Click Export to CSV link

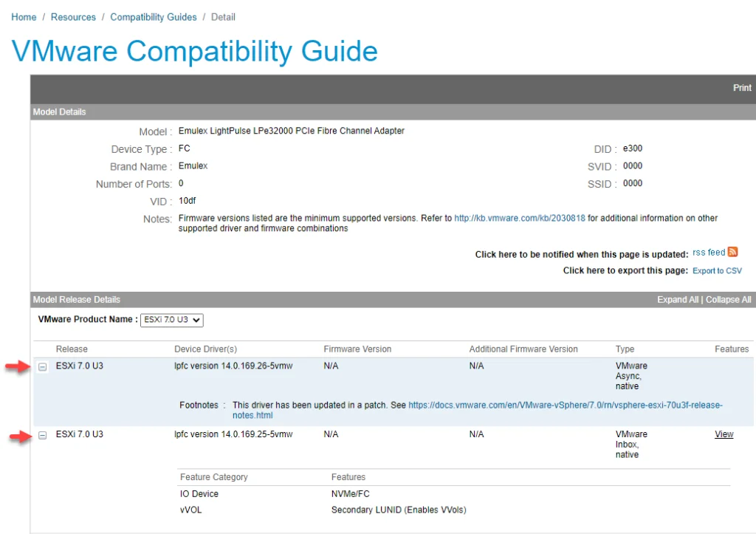click(717, 270)
